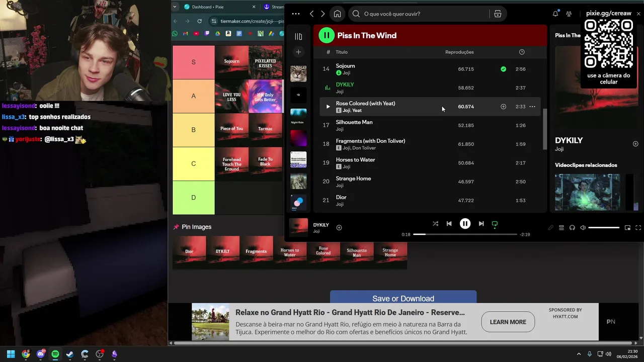The height and width of the screenshot is (362, 644).
Task: Add DYKILY to library in right panel
Action: click(635, 144)
